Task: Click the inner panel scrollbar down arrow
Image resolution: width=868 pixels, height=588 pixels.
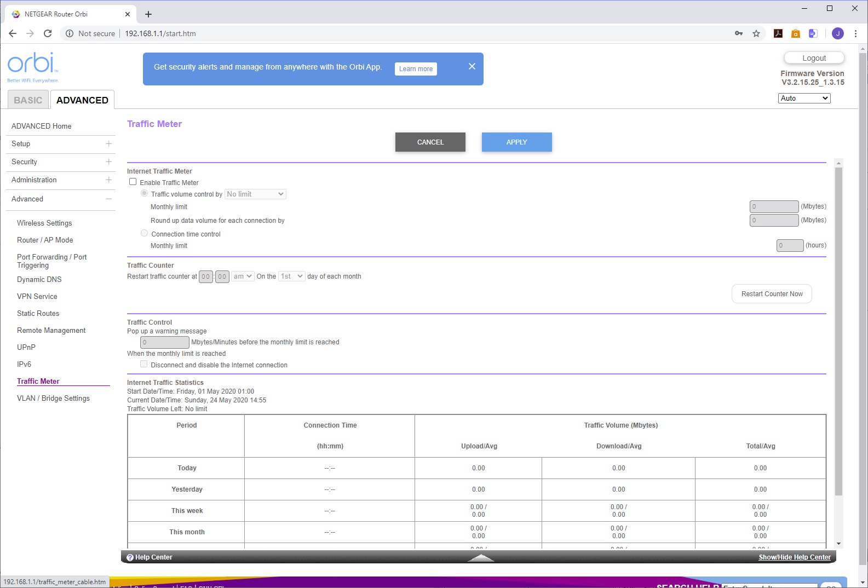Action: (838, 544)
